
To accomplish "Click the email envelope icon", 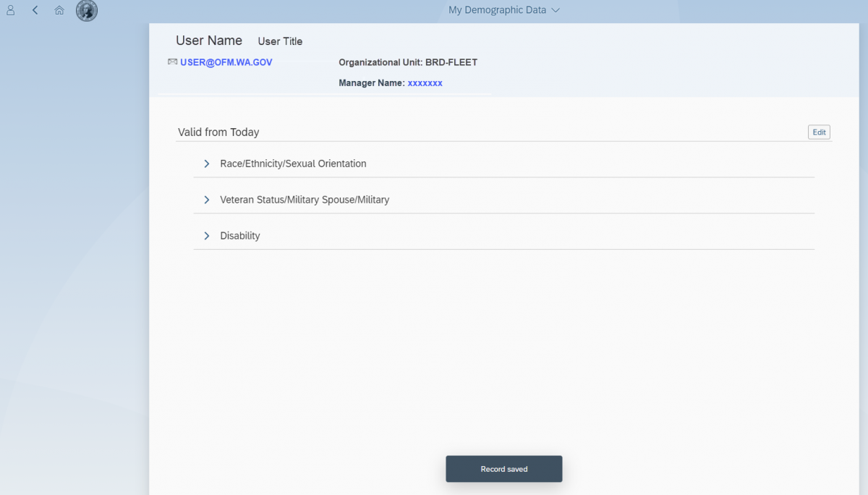I will 172,62.
